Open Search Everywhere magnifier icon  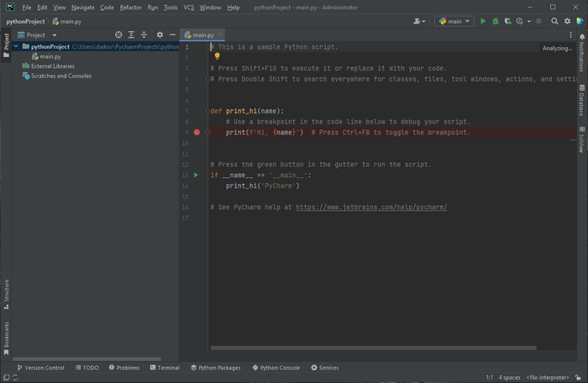(555, 21)
